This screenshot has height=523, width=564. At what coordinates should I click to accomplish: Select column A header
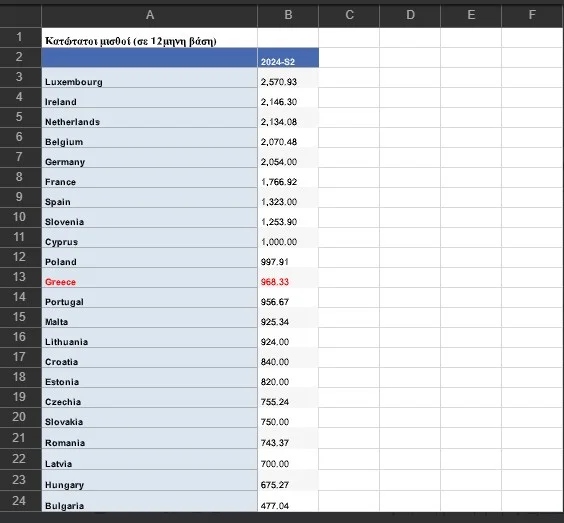(150, 15)
